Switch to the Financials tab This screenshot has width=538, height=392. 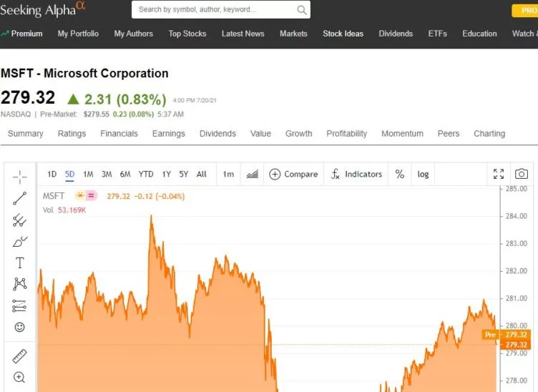tap(119, 134)
